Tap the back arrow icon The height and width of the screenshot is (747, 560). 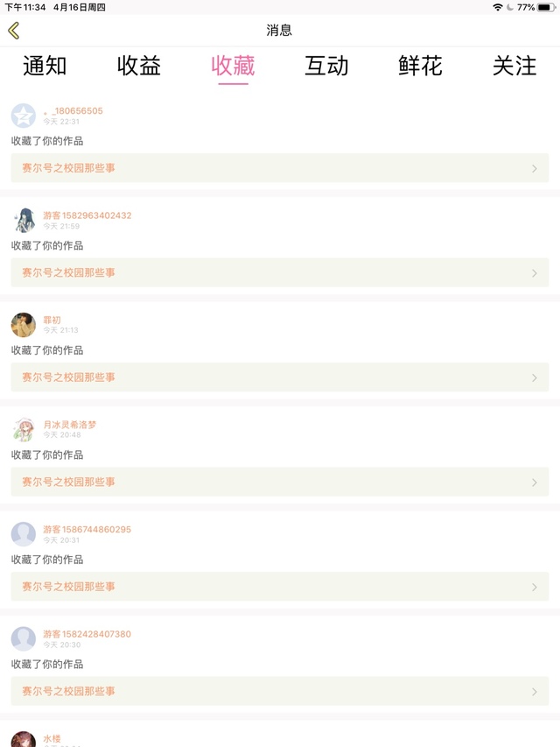click(13, 31)
